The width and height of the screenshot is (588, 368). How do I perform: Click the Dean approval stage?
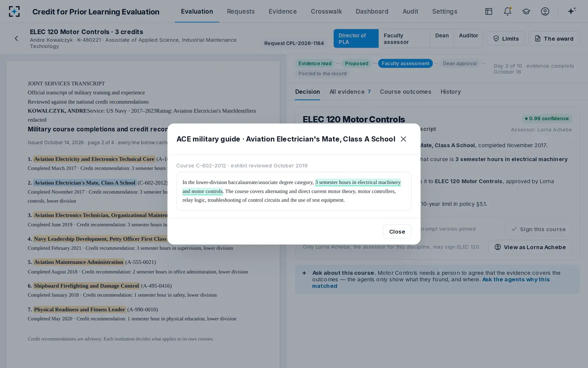pos(460,63)
